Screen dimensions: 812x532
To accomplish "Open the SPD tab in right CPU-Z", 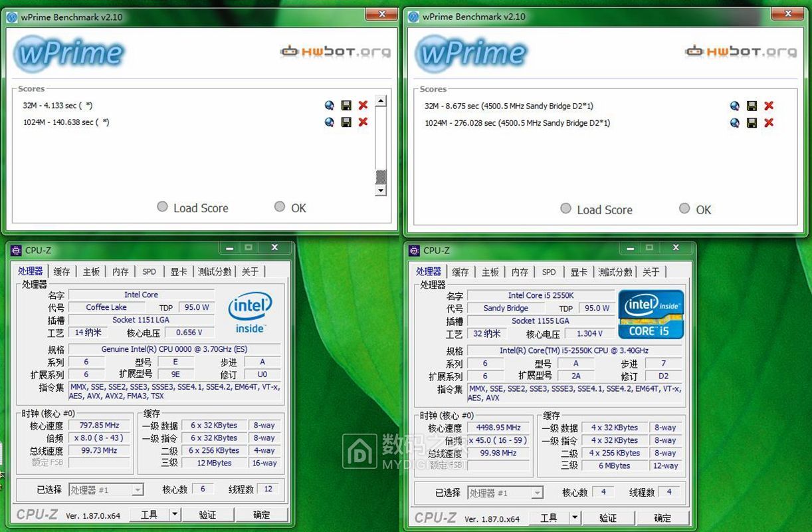I will coord(549,272).
